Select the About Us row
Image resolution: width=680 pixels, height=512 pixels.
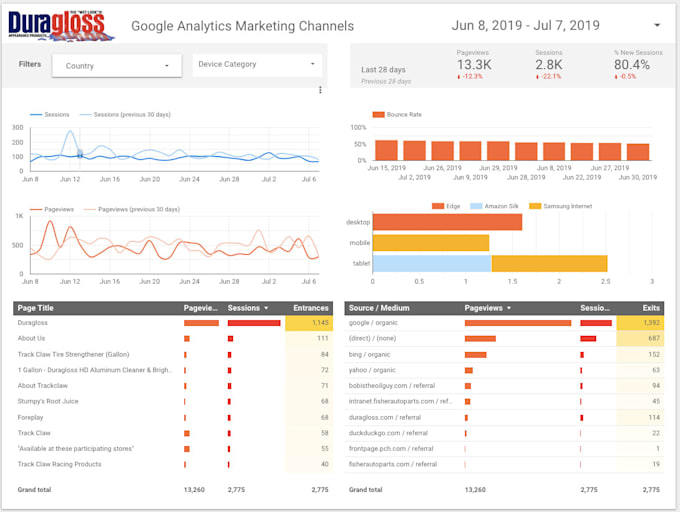[x=173, y=339]
